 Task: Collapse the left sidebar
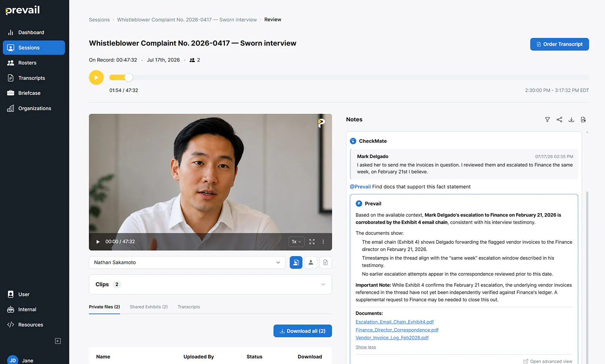click(58, 341)
